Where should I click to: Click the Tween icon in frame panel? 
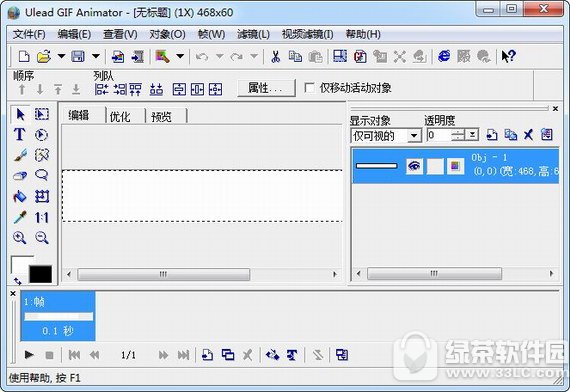(272, 355)
